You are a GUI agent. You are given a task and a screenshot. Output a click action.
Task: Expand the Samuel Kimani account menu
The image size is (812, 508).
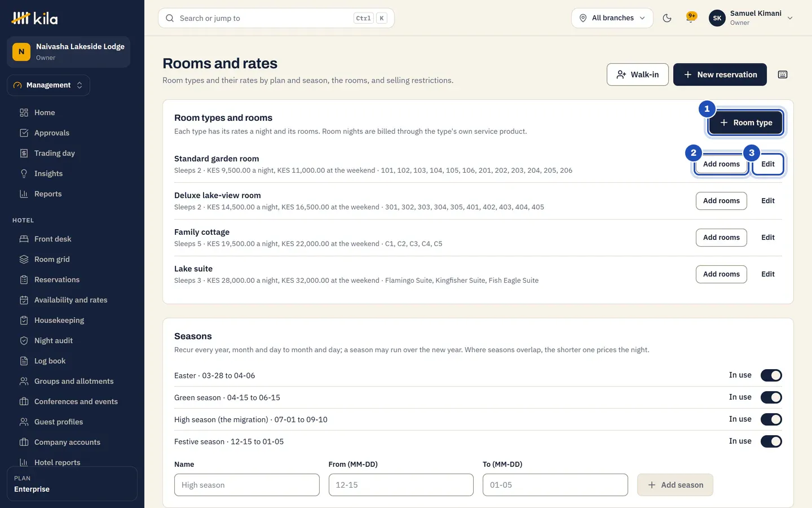751,18
